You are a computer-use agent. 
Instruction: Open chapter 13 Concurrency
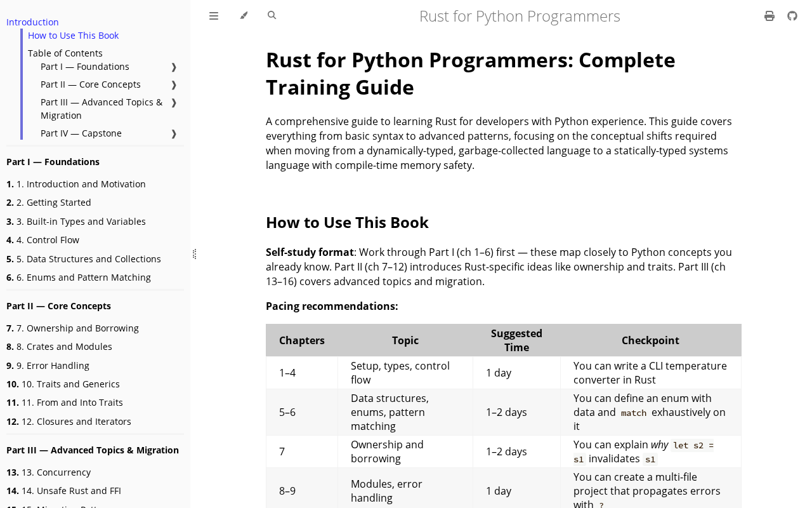(x=48, y=472)
